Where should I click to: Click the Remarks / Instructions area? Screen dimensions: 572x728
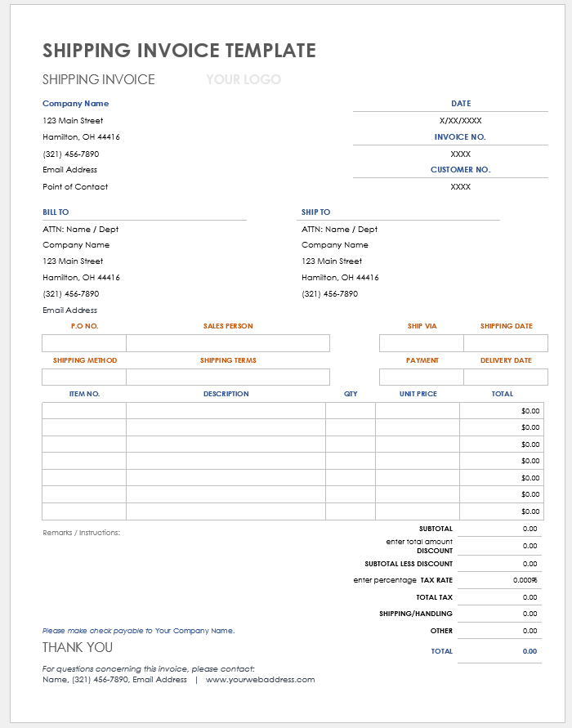coord(82,533)
